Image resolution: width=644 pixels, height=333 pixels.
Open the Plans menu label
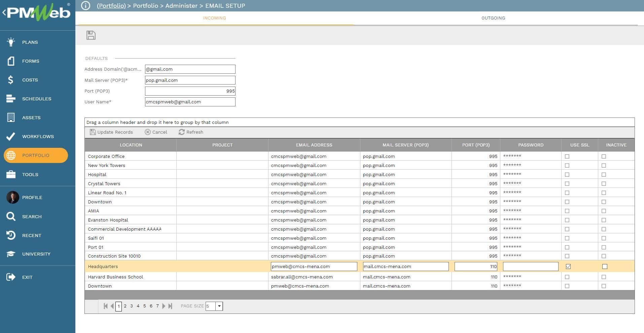coord(30,42)
